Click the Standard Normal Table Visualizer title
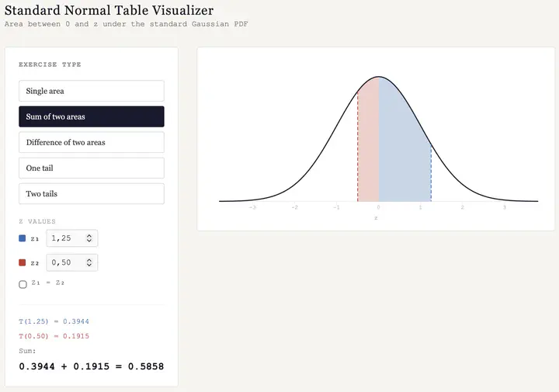This screenshot has height=392, width=559. (x=109, y=10)
